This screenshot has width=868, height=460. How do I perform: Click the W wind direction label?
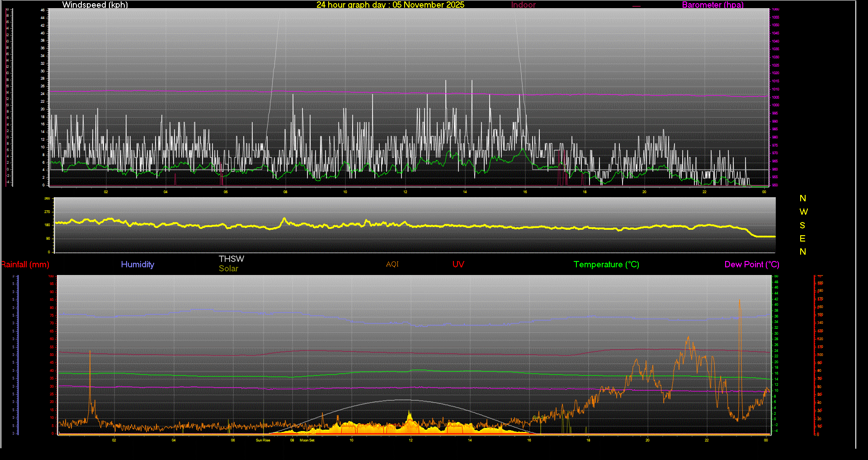pos(803,212)
